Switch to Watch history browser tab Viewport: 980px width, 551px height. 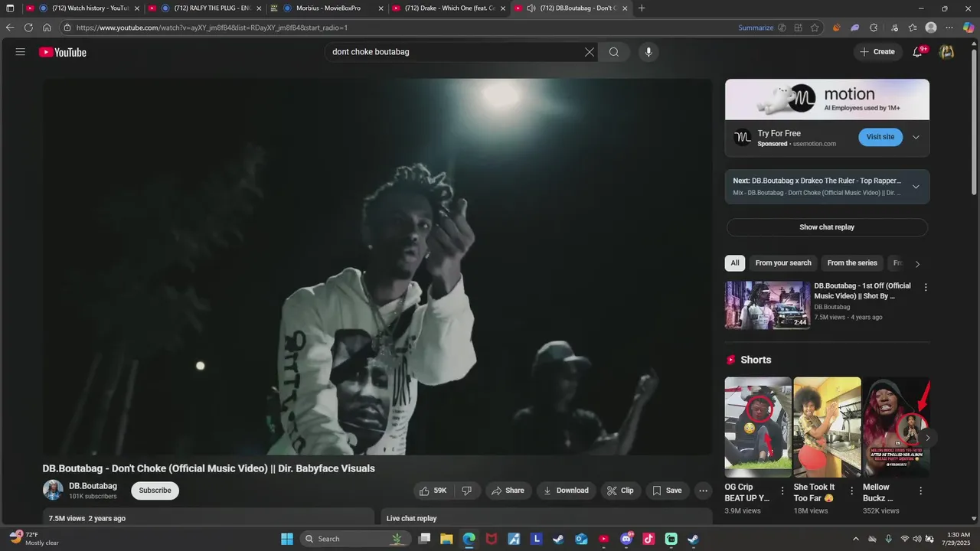point(83,8)
